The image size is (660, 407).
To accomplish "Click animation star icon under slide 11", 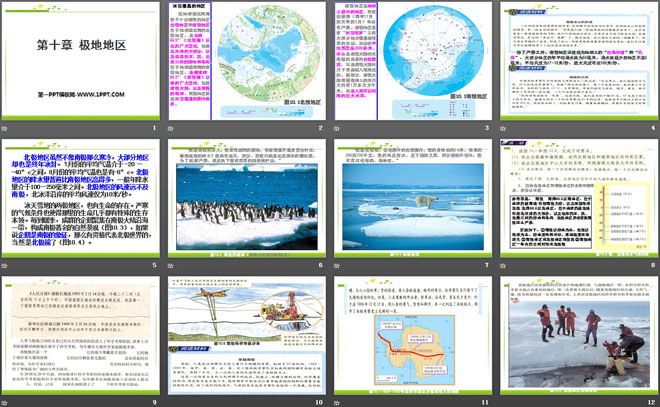I will [x=337, y=403].
